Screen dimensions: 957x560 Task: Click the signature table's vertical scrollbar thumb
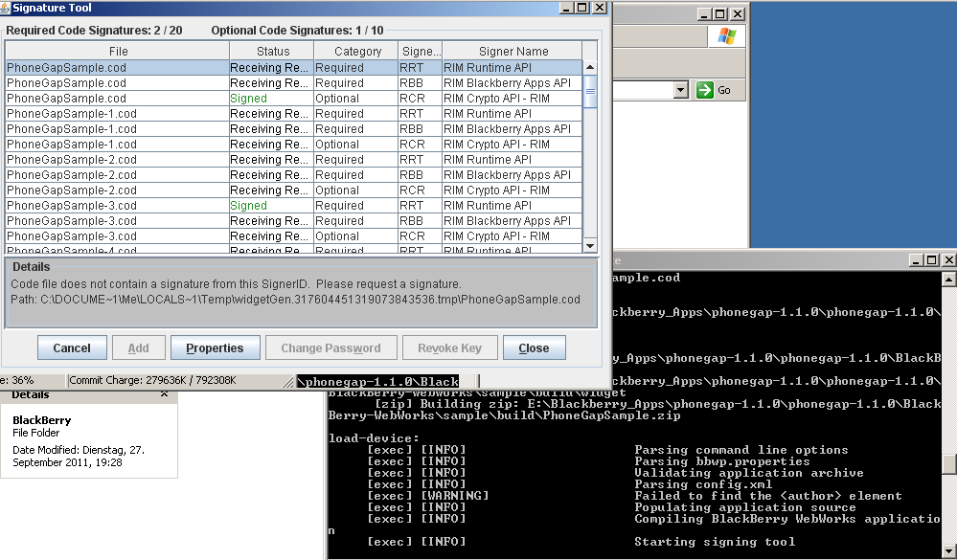tap(589, 92)
